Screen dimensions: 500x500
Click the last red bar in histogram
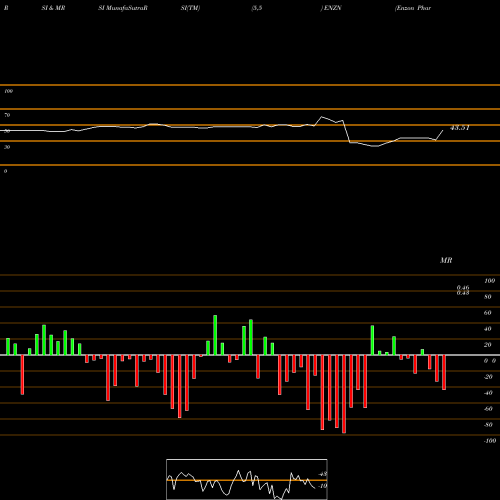click(x=444, y=372)
